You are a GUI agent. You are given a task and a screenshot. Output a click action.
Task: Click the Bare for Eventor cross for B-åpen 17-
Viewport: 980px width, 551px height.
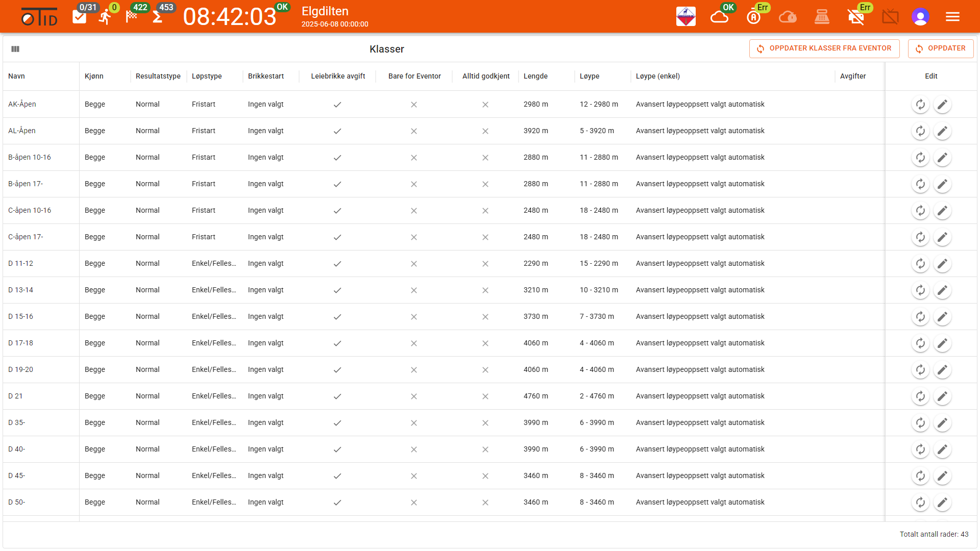pos(414,184)
